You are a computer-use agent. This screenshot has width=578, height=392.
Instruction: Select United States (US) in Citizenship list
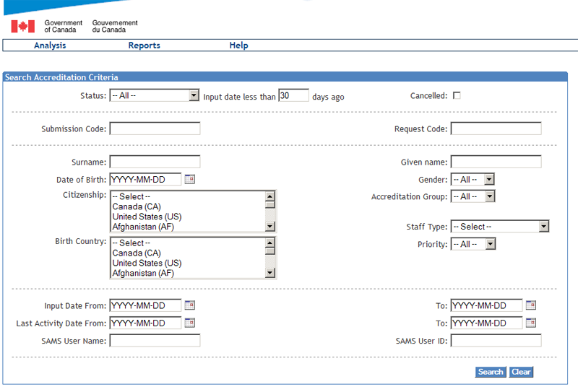click(188, 217)
